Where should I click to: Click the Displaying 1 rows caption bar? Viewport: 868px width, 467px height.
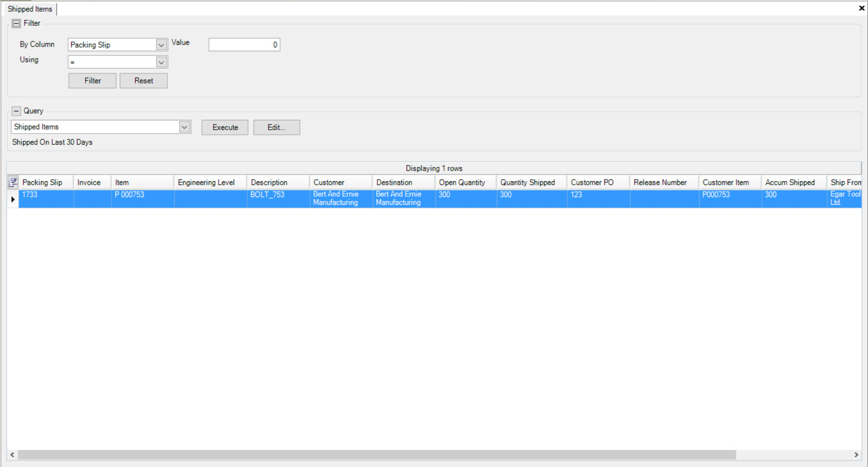(x=434, y=168)
